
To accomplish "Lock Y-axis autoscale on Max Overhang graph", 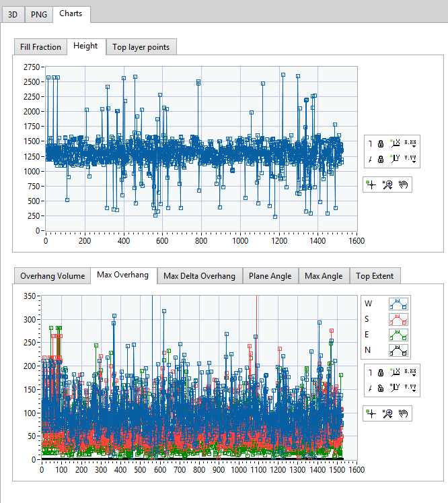I will point(380,388).
